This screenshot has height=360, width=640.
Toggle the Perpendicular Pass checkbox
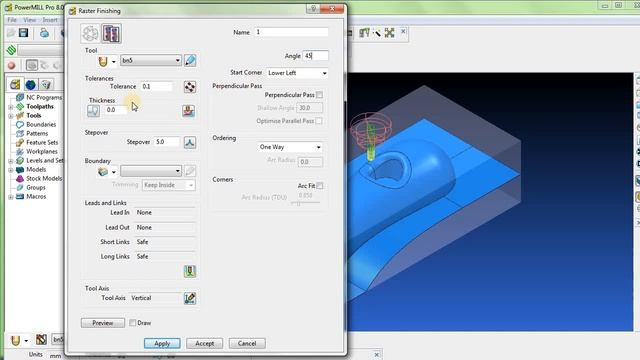(320, 95)
